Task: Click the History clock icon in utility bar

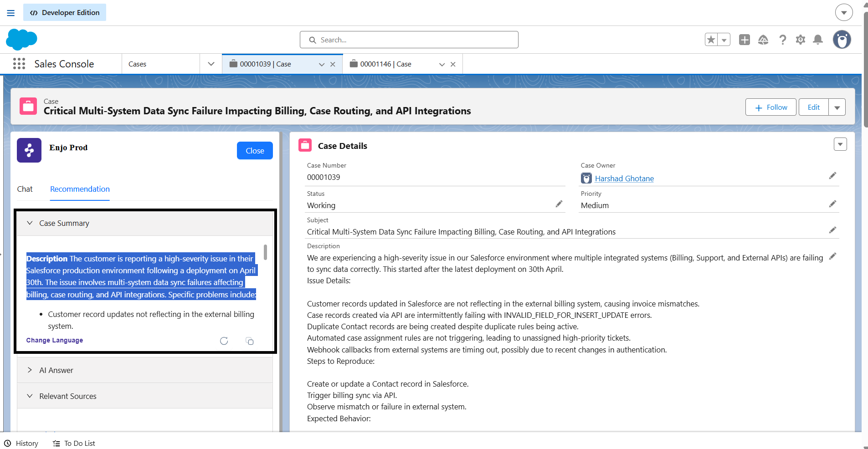Action: coord(7,443)
